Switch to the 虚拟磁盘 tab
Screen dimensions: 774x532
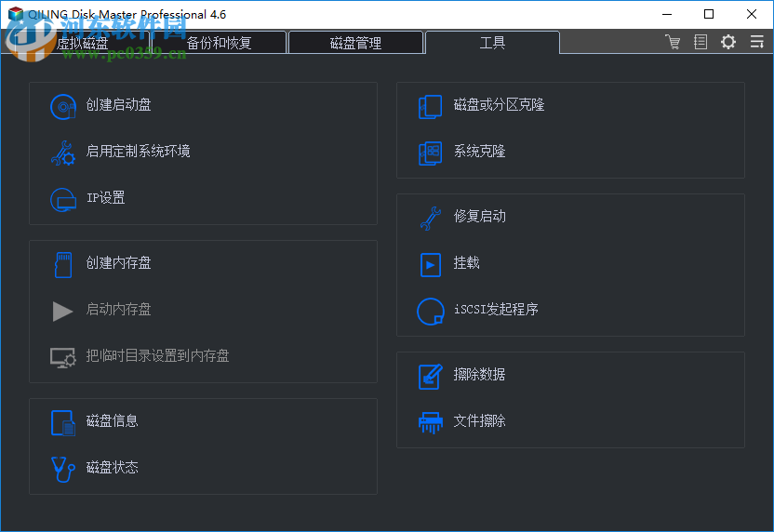pos(82,43)
